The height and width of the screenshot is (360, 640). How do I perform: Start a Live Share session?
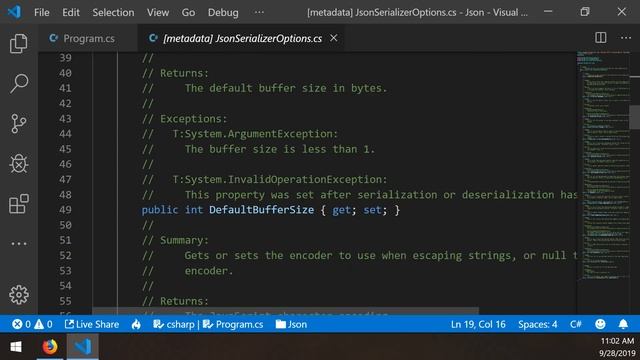[92, 324]
